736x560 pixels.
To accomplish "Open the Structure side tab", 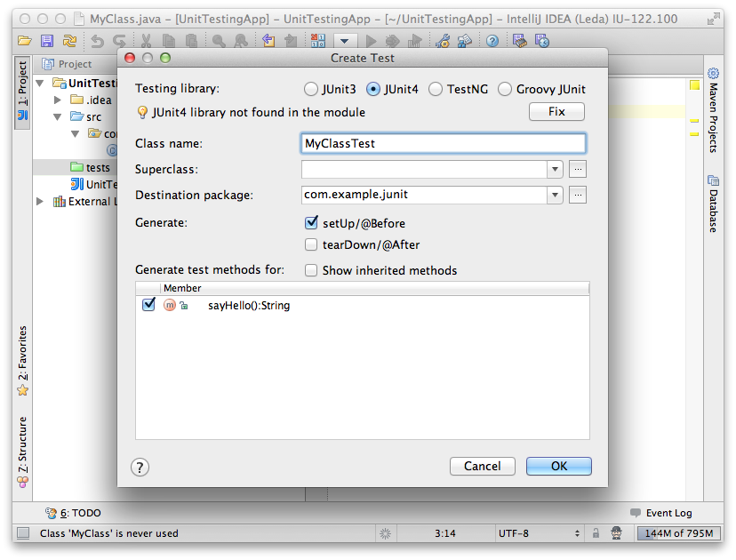I will coord(22,452).
